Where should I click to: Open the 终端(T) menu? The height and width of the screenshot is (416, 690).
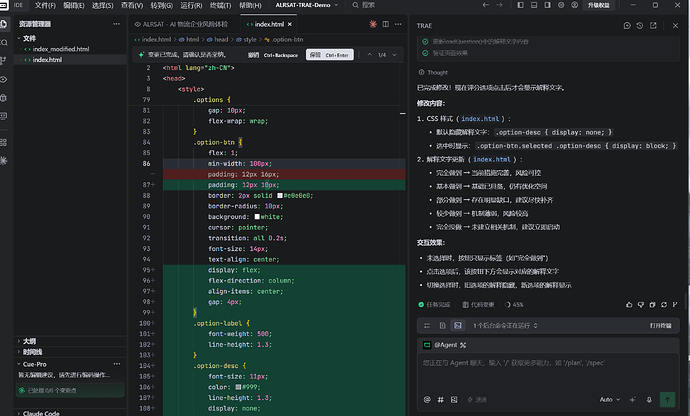click(x=220, y=5)
